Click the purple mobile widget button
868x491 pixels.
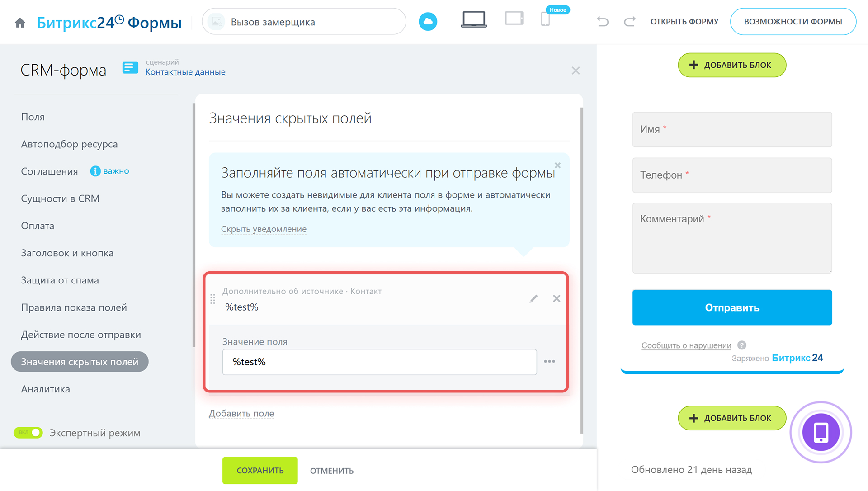coord(821,432)
